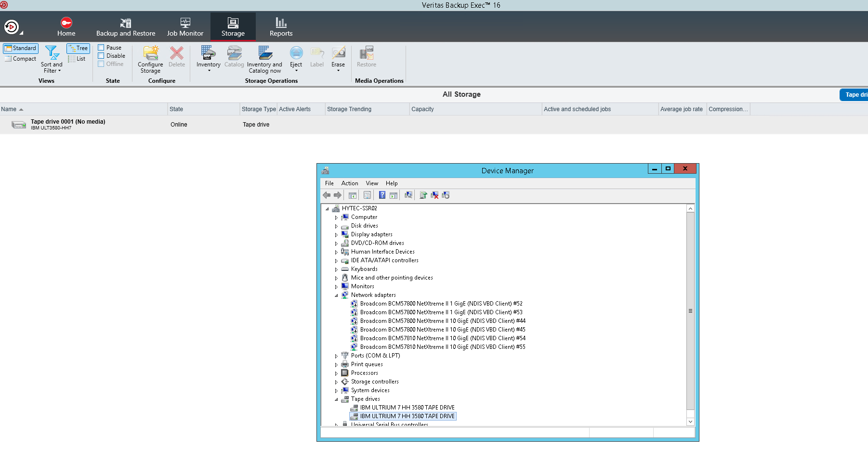868x473 pixels.
Task: Click Uninstall device toolbar icon
Action: point(434,195)
